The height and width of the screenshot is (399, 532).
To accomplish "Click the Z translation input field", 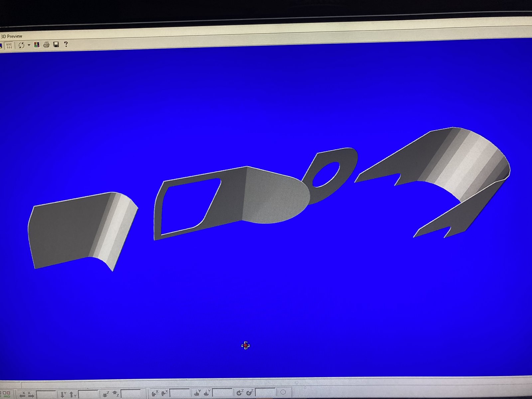I will [131, 394].
